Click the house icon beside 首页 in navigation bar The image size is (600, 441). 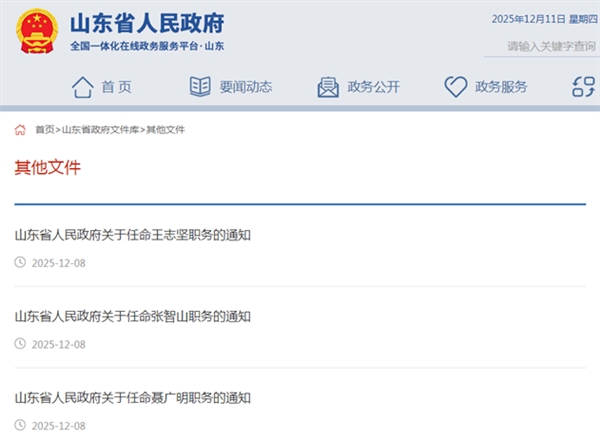(x=82, y=87)
